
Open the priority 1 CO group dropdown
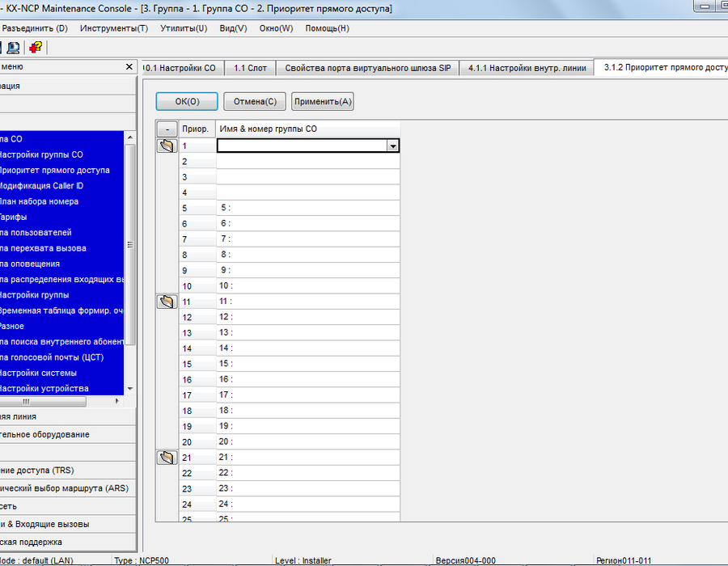click(x=393, y=146)
